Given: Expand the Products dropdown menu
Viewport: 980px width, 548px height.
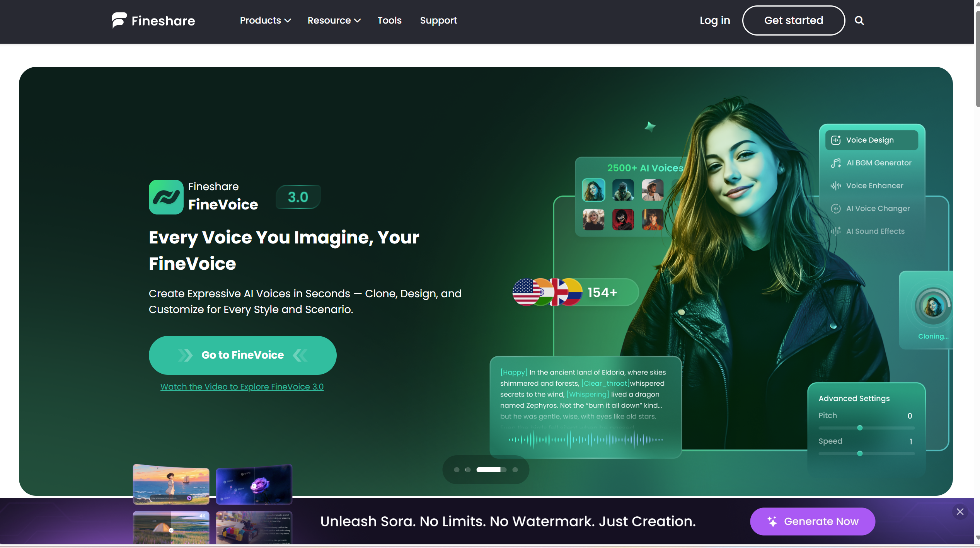Looking at the screenshot, I should [x=265, y=20].
